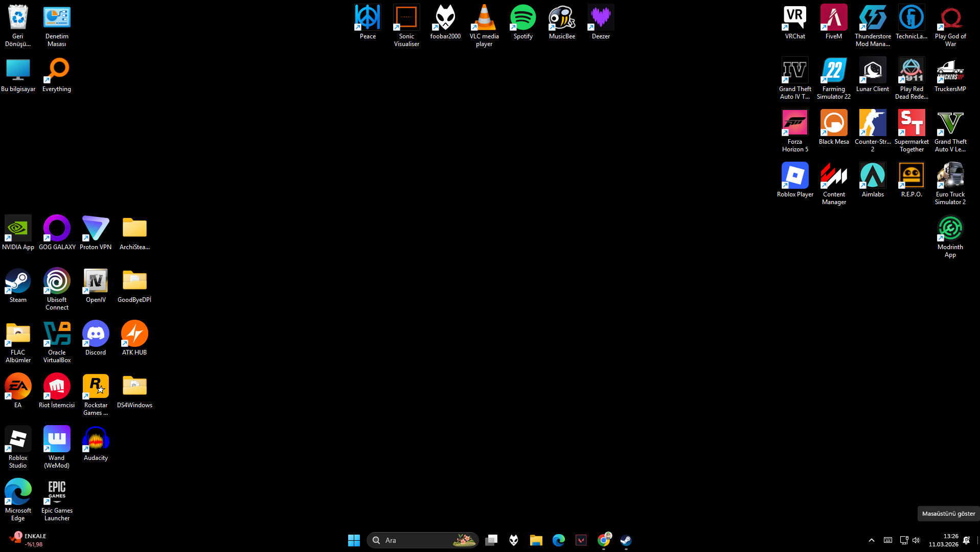Open the Peace desktop shortcut
The image size is (980, 552).
[x=368, y=22]
